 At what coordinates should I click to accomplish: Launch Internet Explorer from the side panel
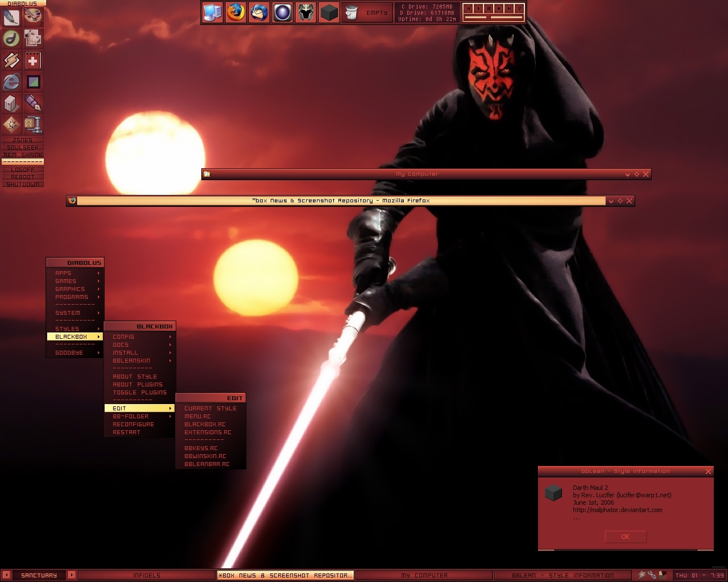pyautogui.click(x=11, y=82)
